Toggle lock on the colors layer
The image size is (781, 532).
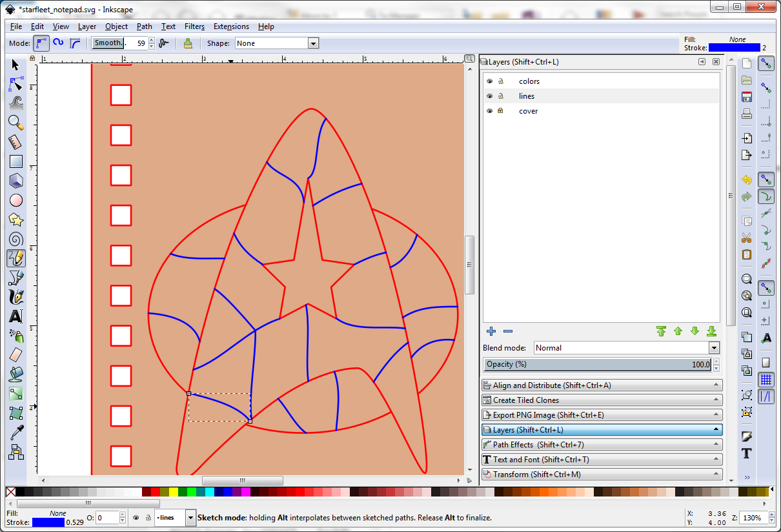pyautogui.click(x=501, y=81)
